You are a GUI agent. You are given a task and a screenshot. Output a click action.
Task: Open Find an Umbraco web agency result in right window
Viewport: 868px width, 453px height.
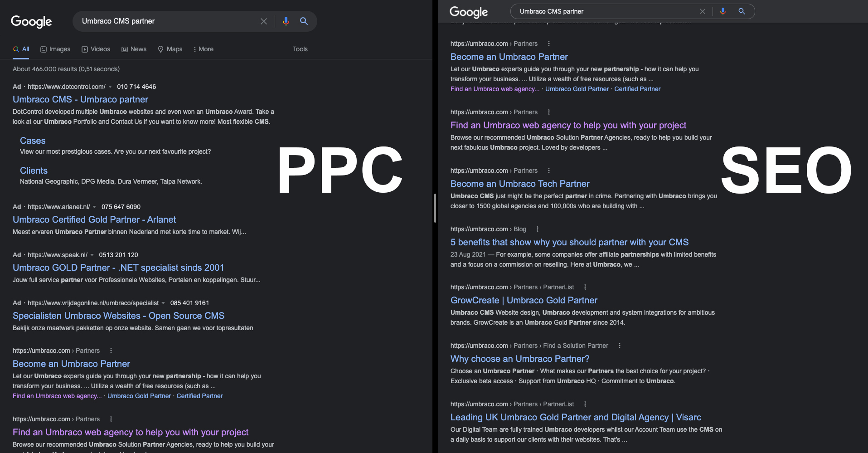pos(568,125)
